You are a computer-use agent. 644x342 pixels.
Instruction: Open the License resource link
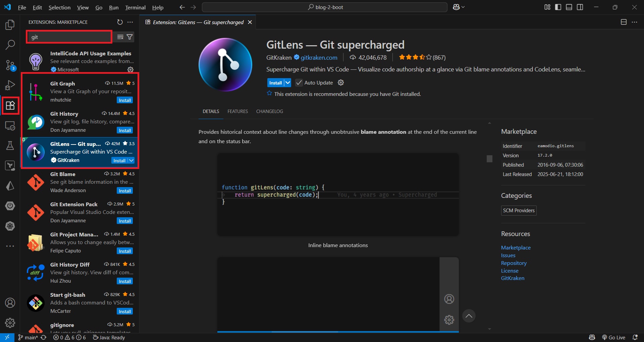click(x=509, y=271)
